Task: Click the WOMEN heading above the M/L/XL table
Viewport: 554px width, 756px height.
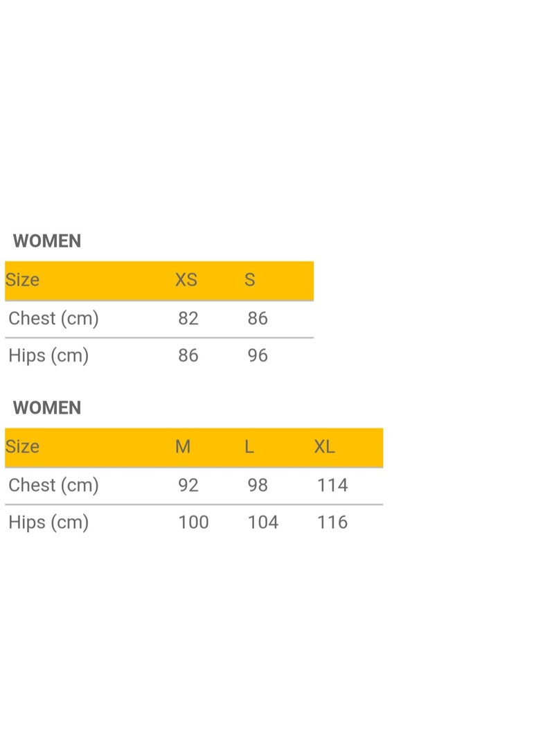Action: point(47,408)
